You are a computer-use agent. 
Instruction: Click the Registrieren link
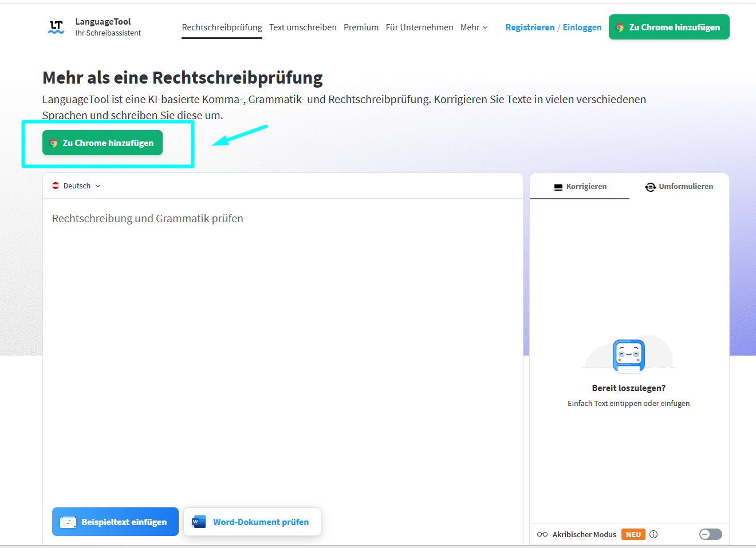pos(530,27)
